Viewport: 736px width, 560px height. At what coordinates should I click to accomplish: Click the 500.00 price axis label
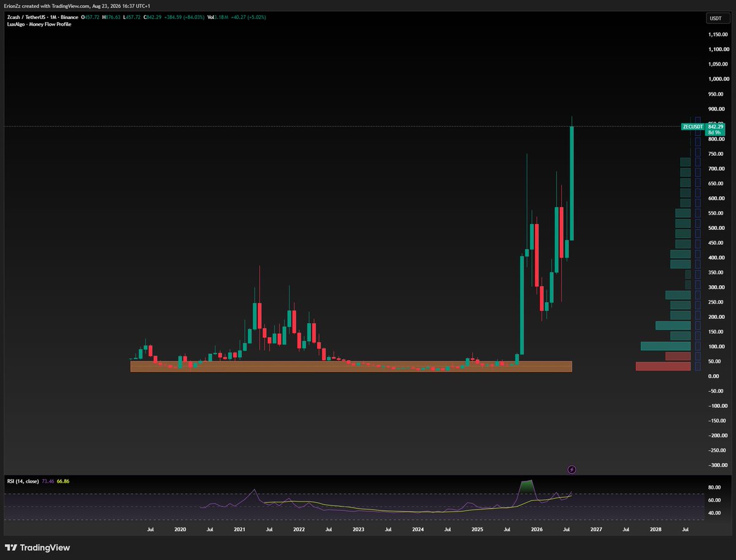tap(717, 228)
